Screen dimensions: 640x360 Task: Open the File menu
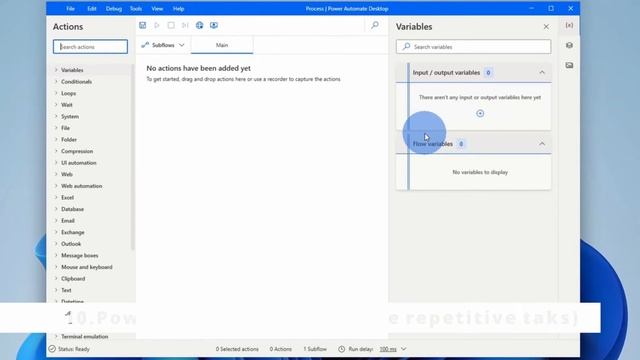tap(70, 9)
